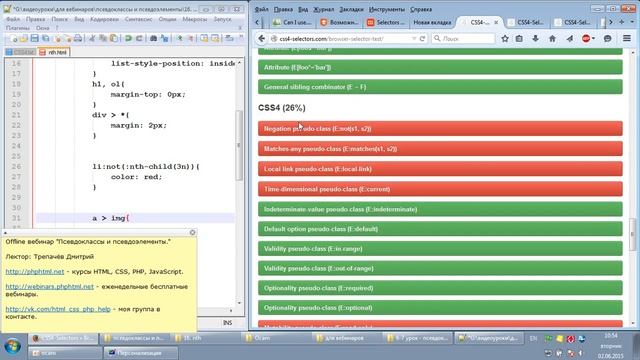Screen dimensions: 640x360
Task: Click the Local link pseudo-class bar
Action: pyautogui.click(x=440, y=169)
